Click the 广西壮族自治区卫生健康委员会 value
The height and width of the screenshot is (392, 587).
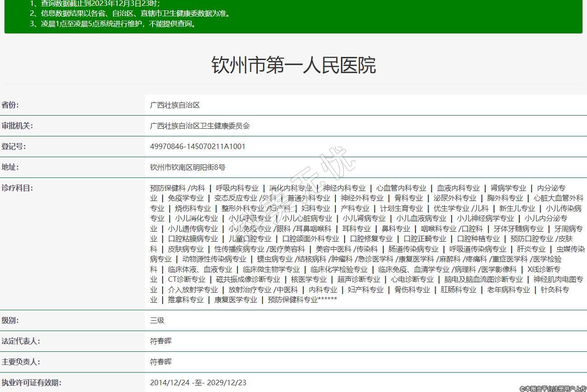[x=200, y=126]
